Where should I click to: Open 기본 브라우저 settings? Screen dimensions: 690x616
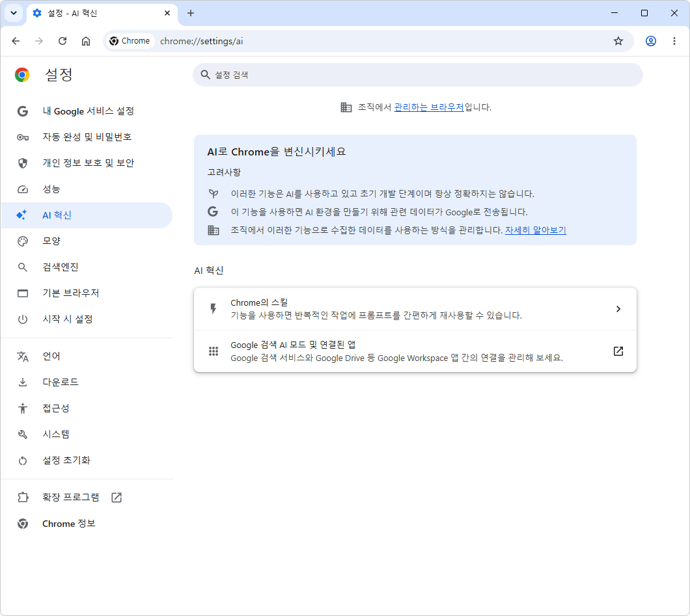[87, 293]
